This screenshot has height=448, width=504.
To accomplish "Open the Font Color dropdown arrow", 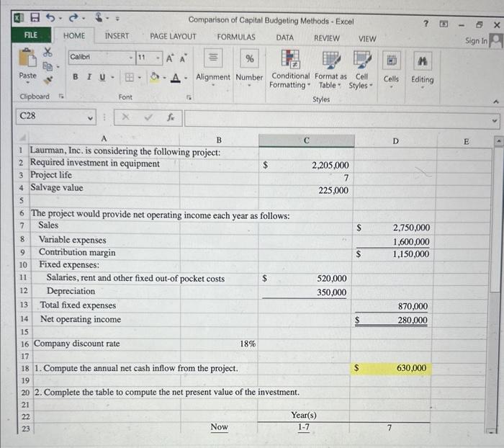I will click(186, 78).
